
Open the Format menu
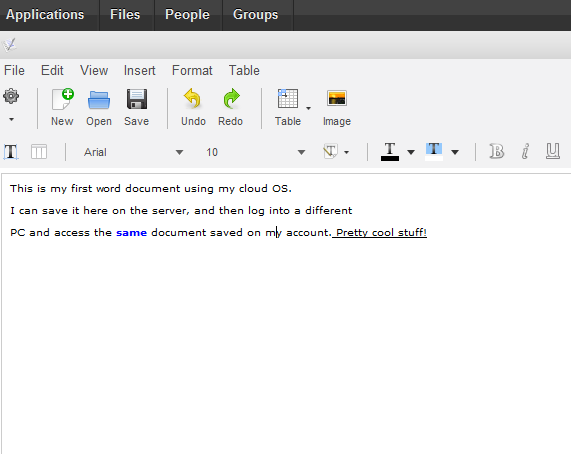coord(192,70)
